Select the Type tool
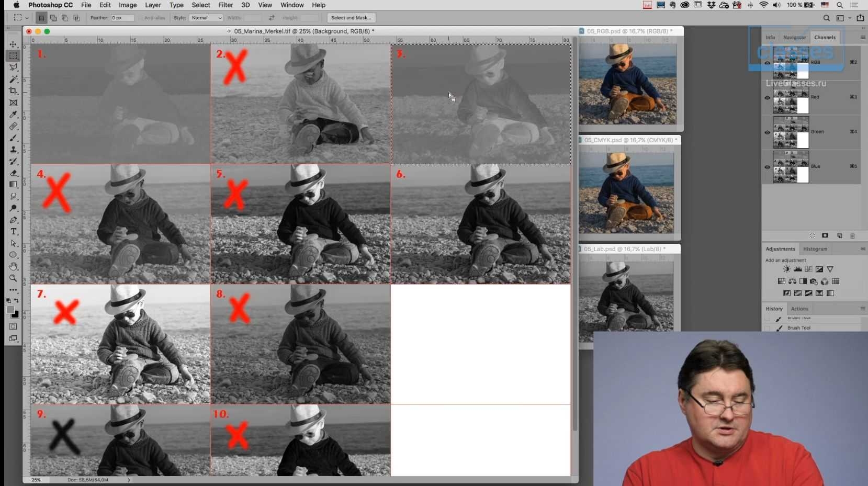868x486 pixels. (x=14, y=232)
